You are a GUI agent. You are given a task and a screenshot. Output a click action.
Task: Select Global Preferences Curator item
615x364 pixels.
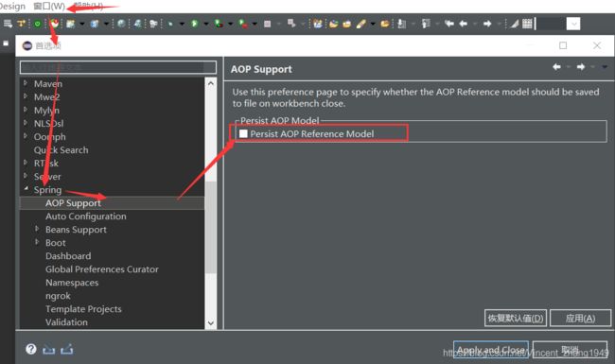coord(102,269)
